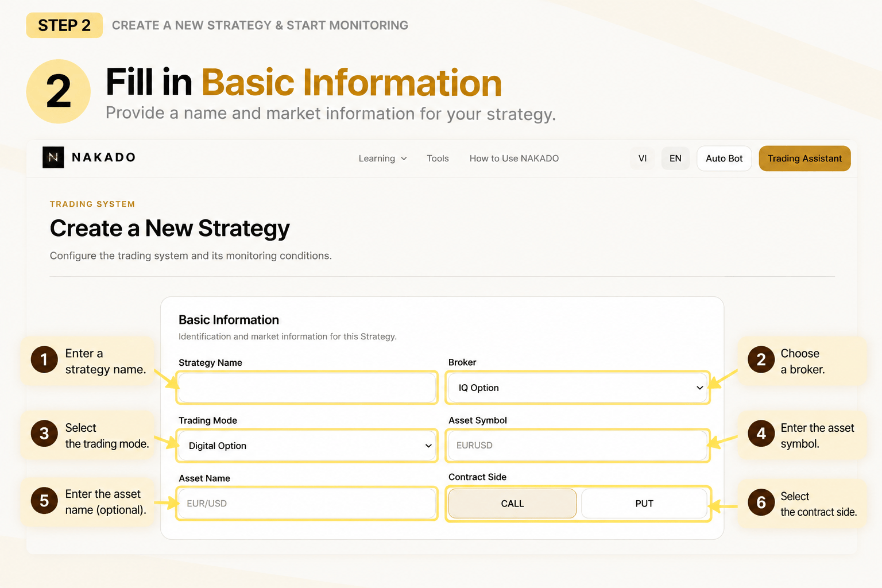This screenshot has height=588, width=882.
Task: Click the "Asset Name" field label
Action: pos(204,478)
